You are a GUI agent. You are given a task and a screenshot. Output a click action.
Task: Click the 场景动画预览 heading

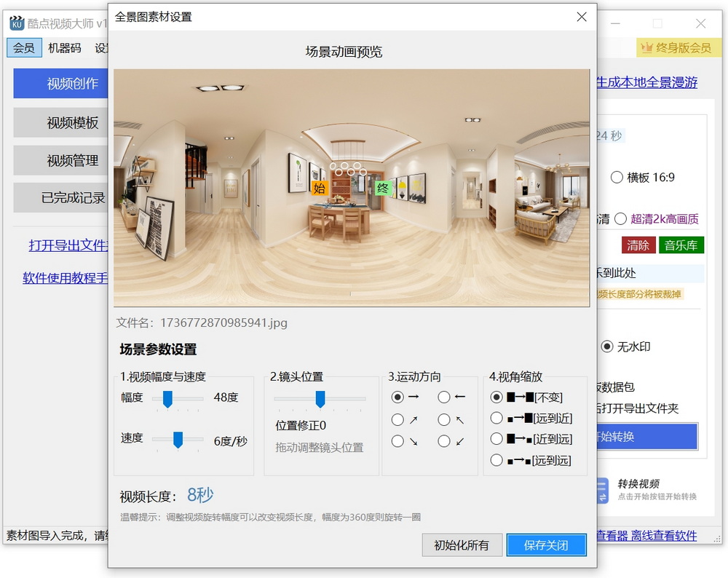click(x=344, y=52)
